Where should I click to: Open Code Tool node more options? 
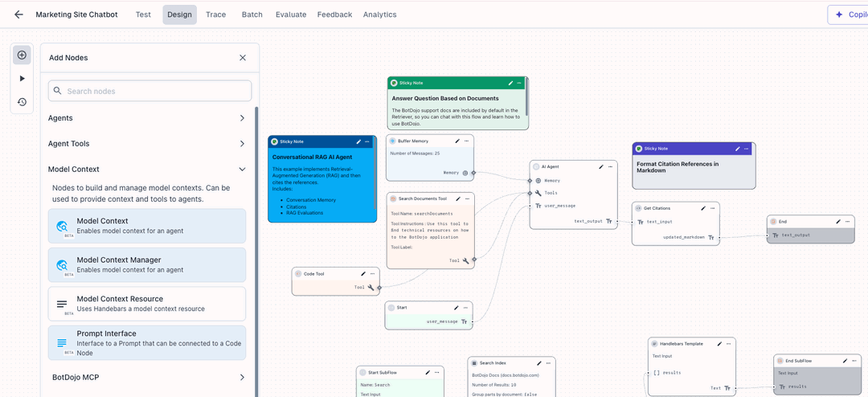(x=373, y=273)
